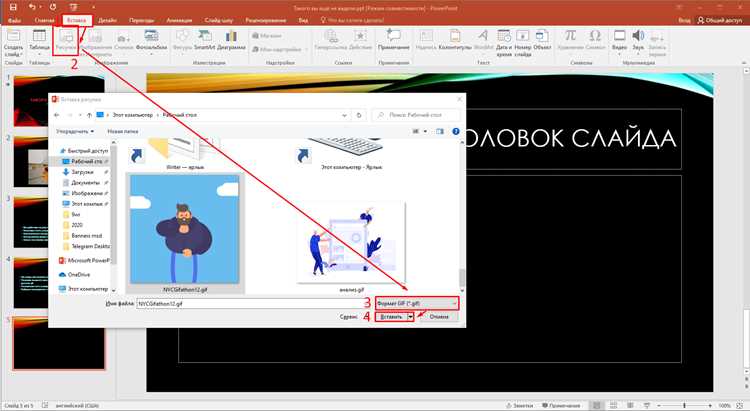Click the Звук audio icon

point(638,41)
